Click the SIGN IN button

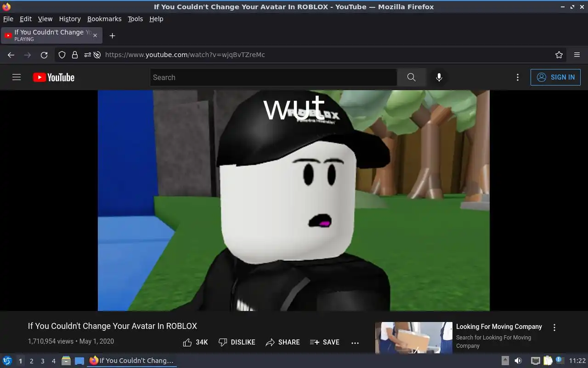[555, 77]
